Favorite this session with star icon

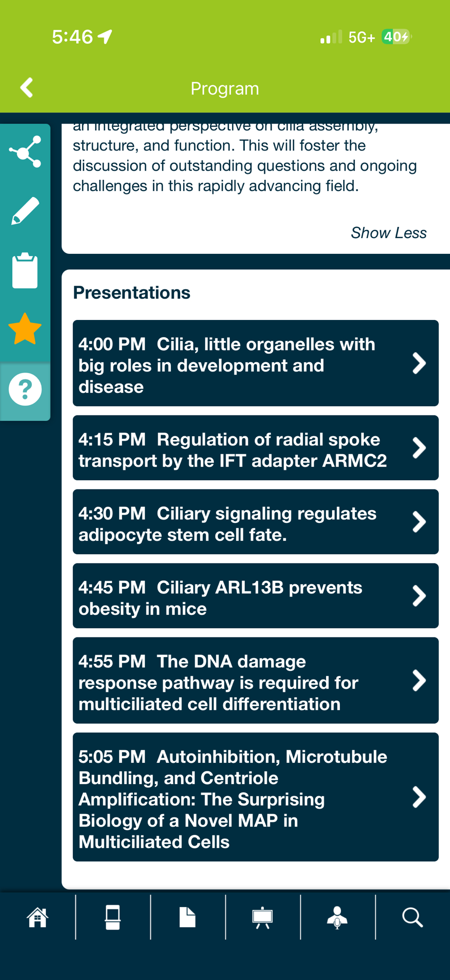coord(25,329)
